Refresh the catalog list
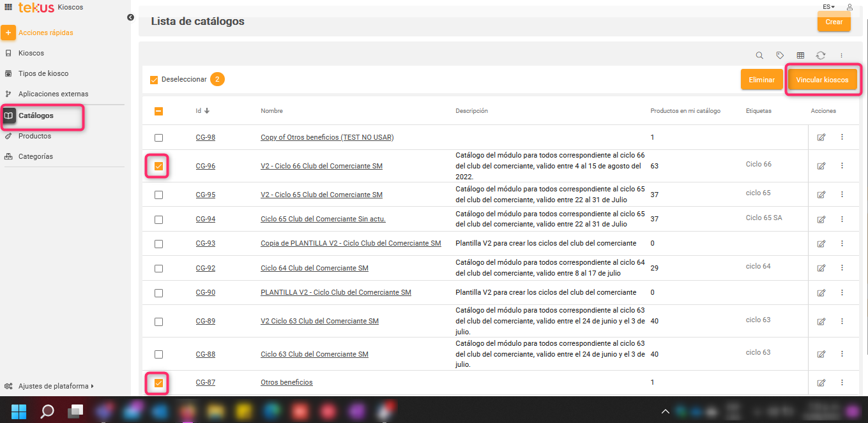The height and width of the screenshot is (423, 868). (x=821, y=56)
